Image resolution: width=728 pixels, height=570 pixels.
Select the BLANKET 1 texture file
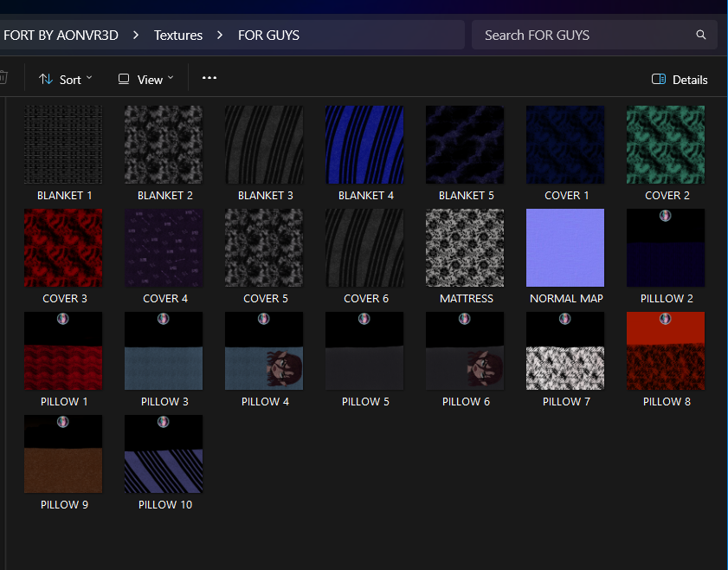coord(63,146)
